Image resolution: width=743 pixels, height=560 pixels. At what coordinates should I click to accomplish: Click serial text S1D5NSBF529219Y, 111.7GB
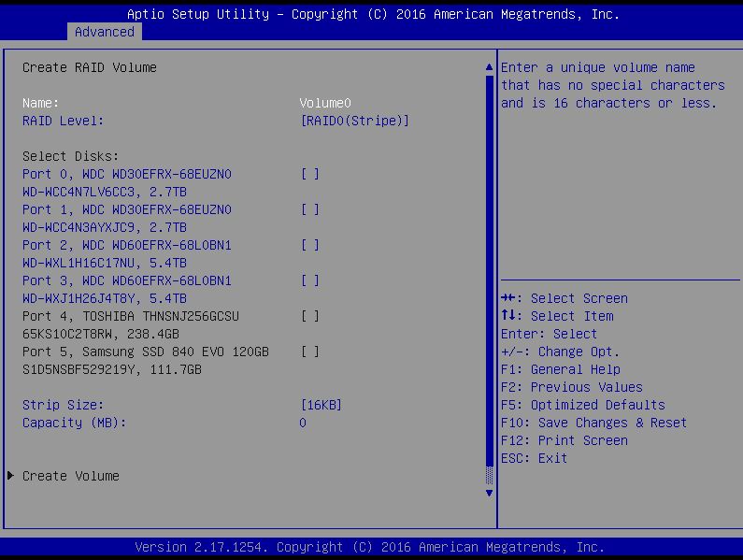click(x=112, y=370)
